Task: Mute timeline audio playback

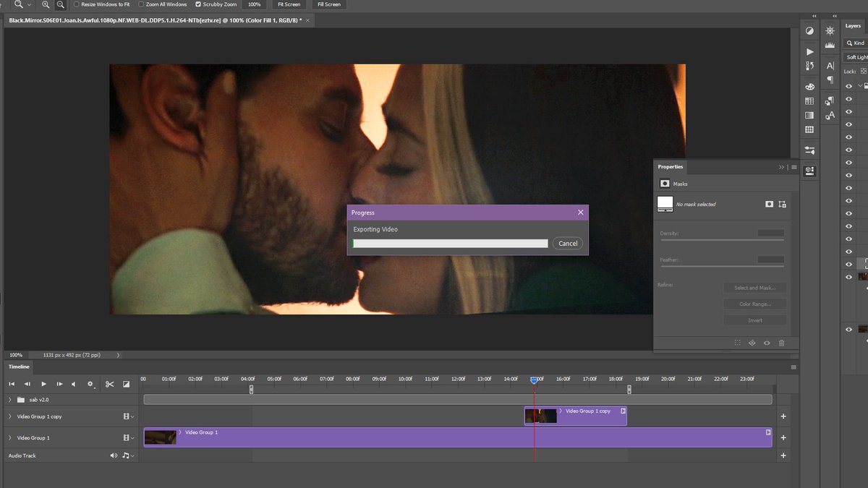Action: [73, 384]
